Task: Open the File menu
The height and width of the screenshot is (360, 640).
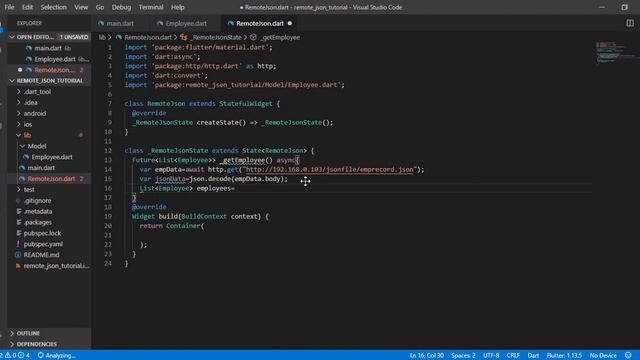Action: pos(9,7)
